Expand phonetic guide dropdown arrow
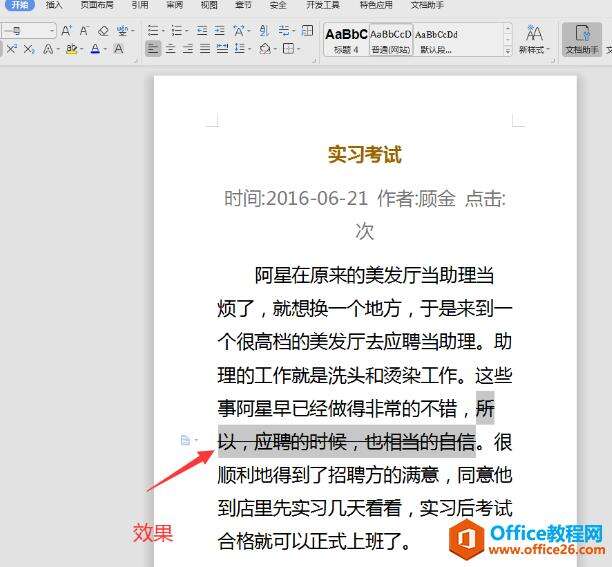Viewport: 612px width, 567px height. (133, 30)
